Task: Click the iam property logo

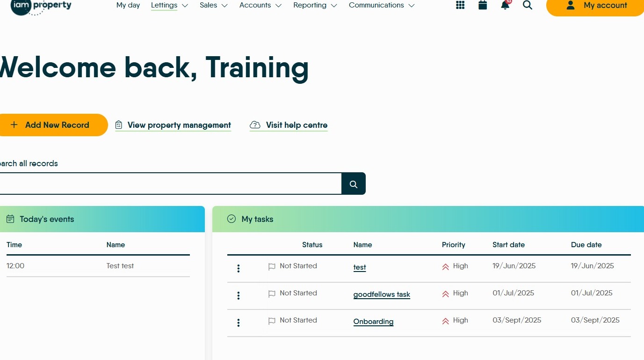Action: (41, 7)
